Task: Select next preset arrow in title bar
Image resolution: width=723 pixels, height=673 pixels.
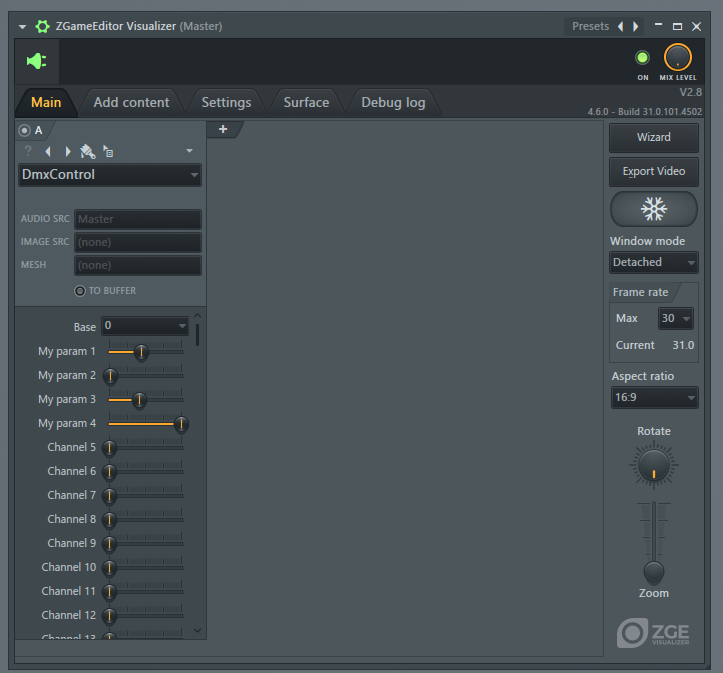Action: click(x=636, y=26)
